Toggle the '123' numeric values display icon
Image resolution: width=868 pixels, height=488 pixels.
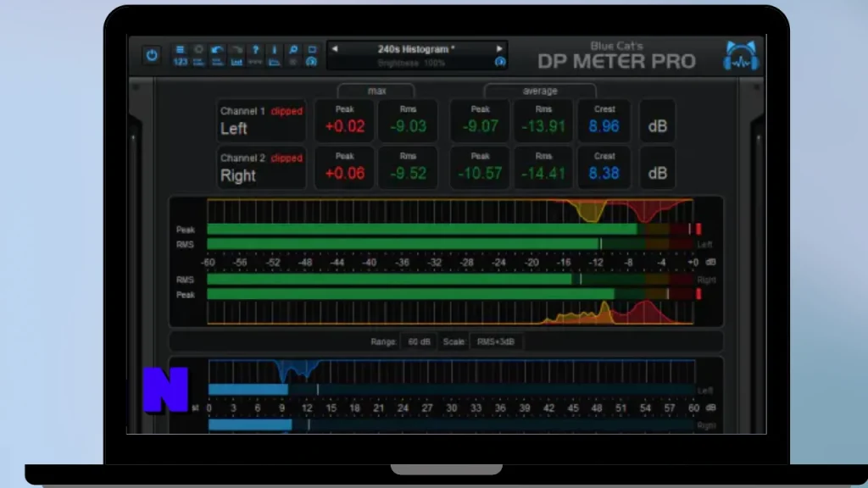tap(180, 62)
